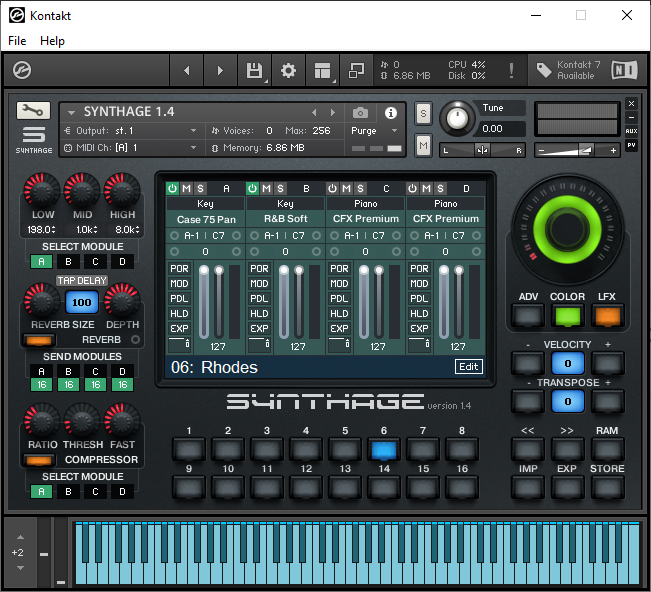651x592 pixels.
Task: Click the Kontakt 7 Available tag icon
Action: 544,70
